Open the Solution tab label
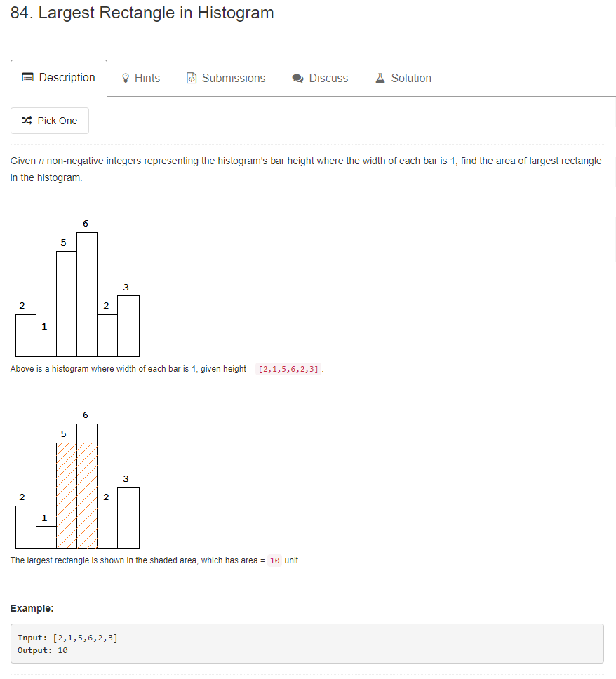Screen dimensions: 616x679 (x=410, y=79)
